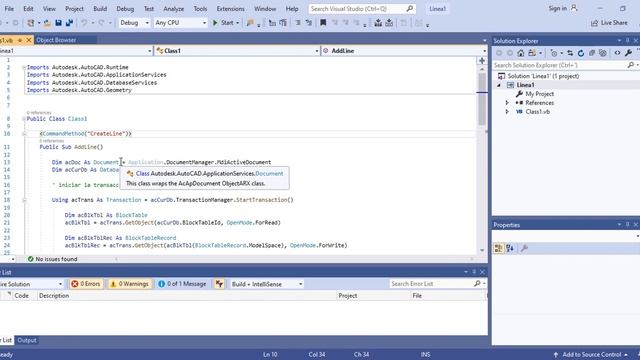Click Collapse All icon in Solution Explorer
The height and width of the screenshot is (360, 640).
[x=592, y=53]
